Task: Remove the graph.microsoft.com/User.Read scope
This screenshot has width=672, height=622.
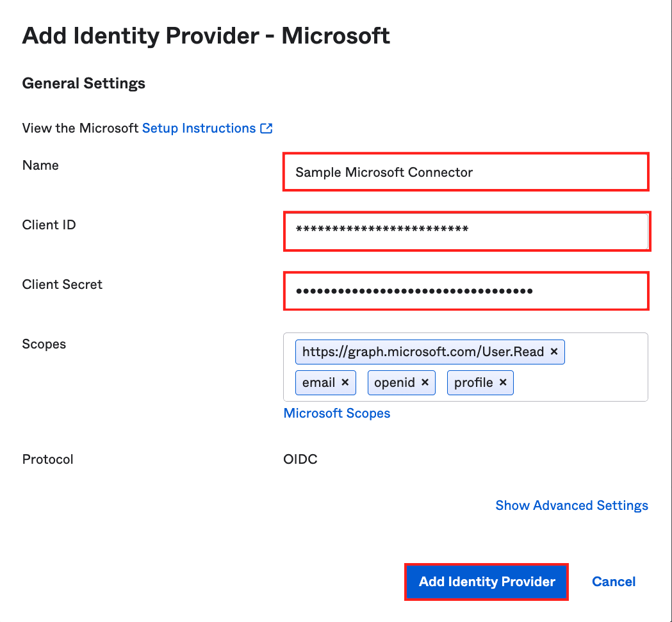Action: click(x=553, y=352)
